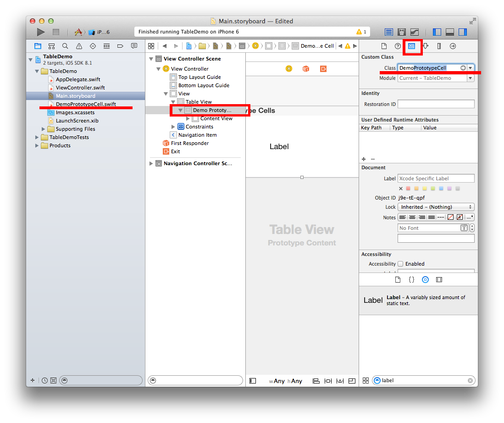The height and width of the screenshot is (423, 504).
Task: Show the Version editor
Action: [x=414, y=32]
